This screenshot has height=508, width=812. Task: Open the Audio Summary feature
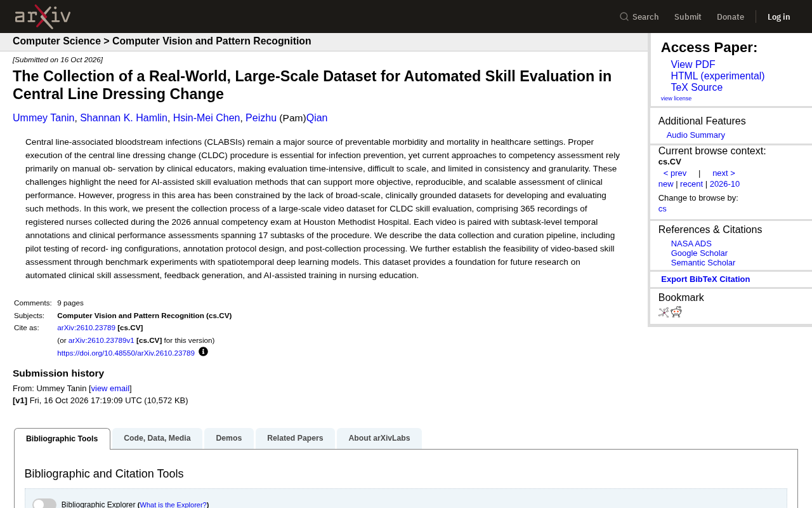696,135
